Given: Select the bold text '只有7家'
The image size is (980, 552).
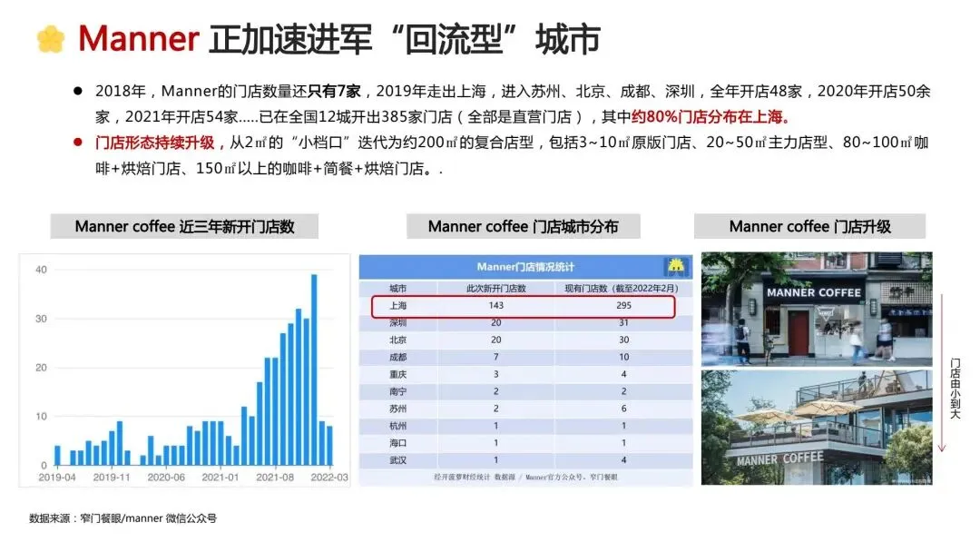Looking at the screenshot, I should (334, 92).
